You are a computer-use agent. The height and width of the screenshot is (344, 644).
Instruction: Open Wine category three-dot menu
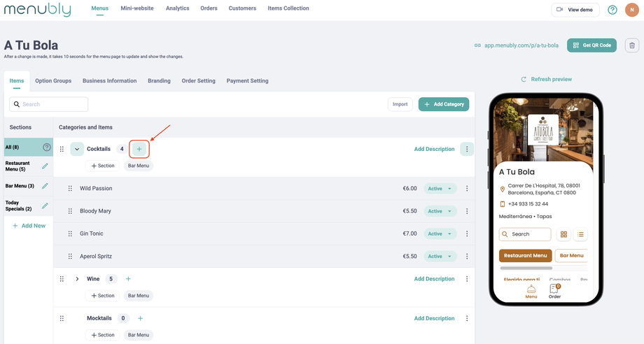467,279
